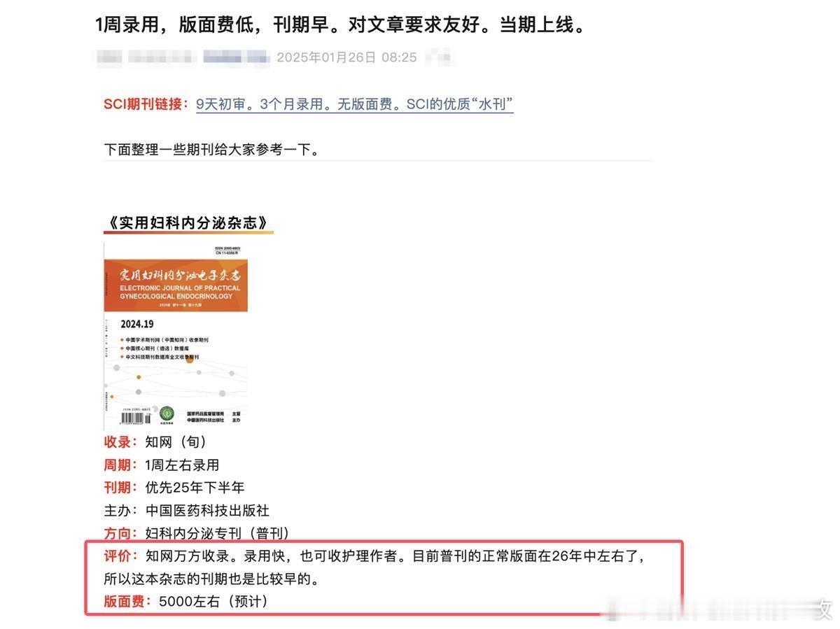
Task: Click the red SCI期刊链接 label
Action: click(x=146, y=104)
